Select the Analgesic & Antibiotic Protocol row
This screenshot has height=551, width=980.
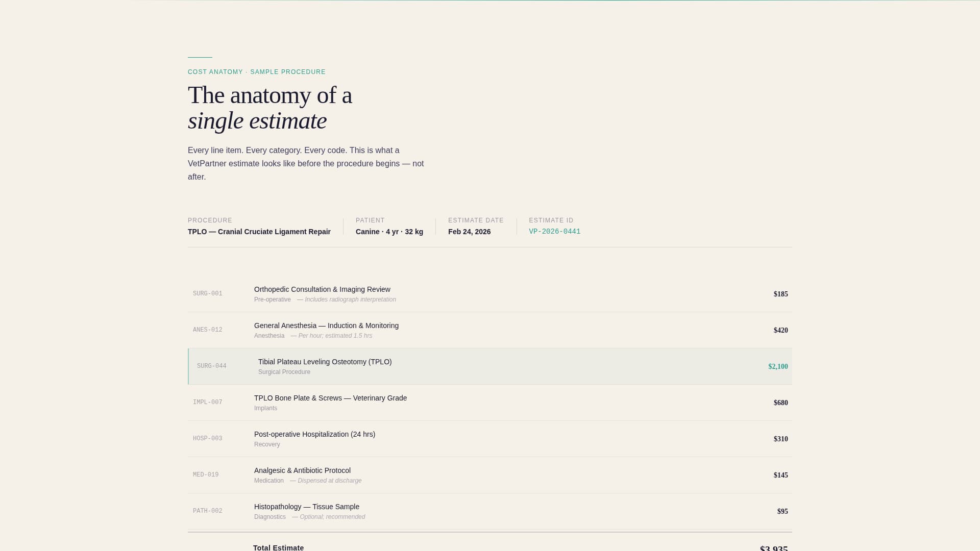[x=302, y=470]
